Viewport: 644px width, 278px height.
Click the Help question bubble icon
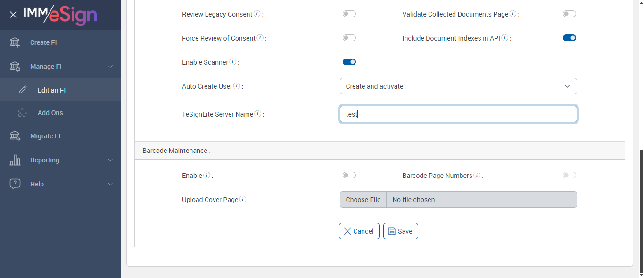pos(15,184)
